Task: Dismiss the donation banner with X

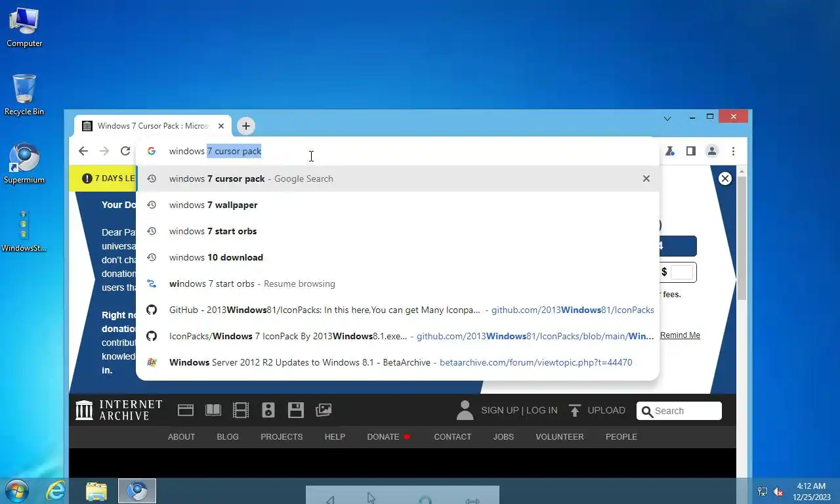Action: tap(725, 178)
